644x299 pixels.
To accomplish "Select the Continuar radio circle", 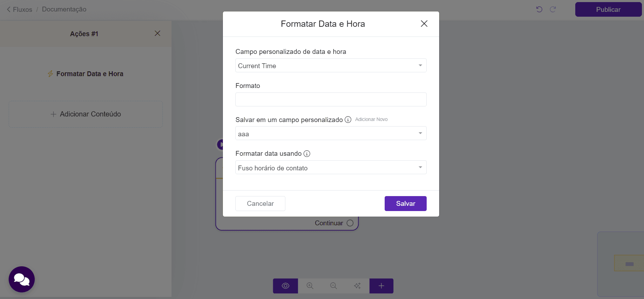I will [350, 223].
